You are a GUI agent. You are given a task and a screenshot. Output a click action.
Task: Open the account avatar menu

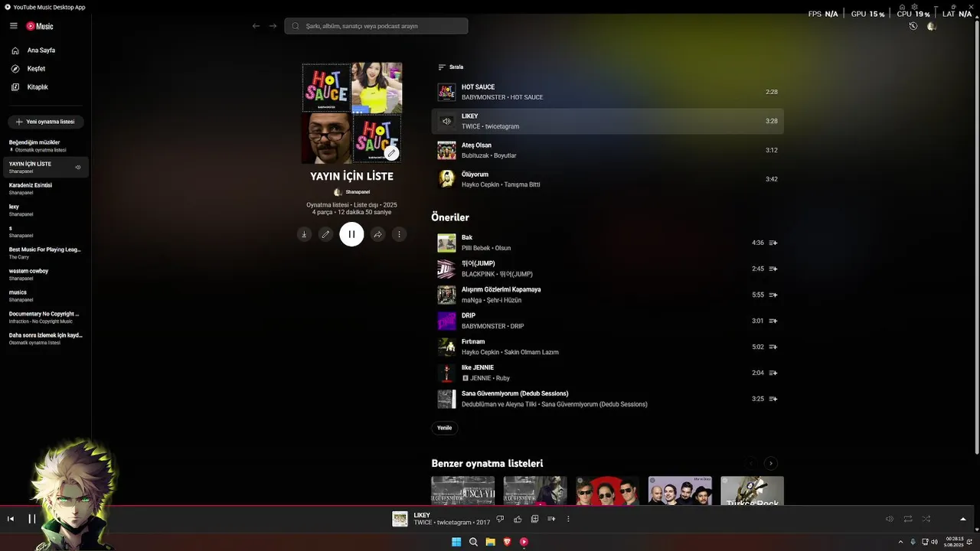[x=932, y=26]
